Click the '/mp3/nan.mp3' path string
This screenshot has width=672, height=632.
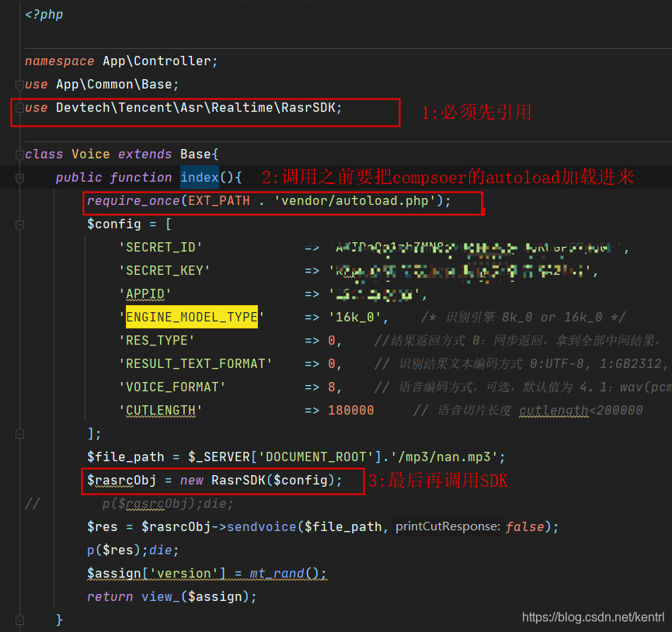pos(444,457)
